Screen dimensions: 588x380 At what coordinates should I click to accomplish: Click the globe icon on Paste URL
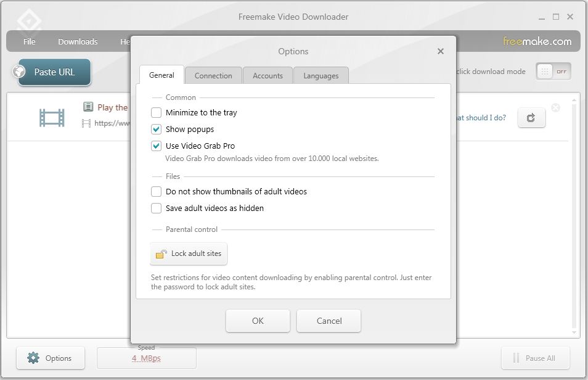point(18,72)
